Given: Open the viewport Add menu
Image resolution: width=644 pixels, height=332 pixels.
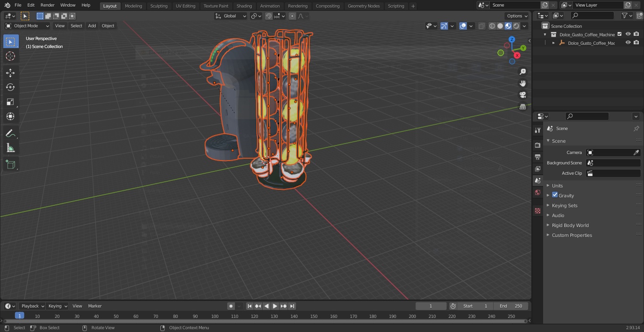Looking at the screenshot, I should [x=92, y=26].
